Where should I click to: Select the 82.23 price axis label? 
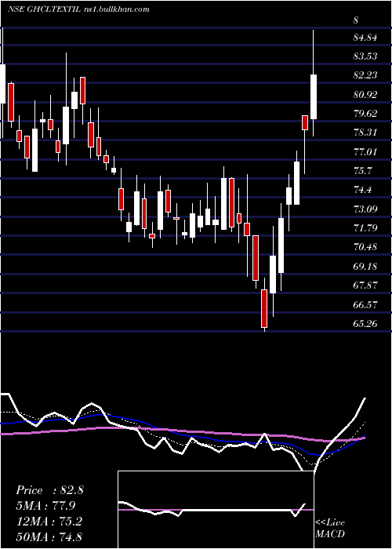click(x=365, y=75)
